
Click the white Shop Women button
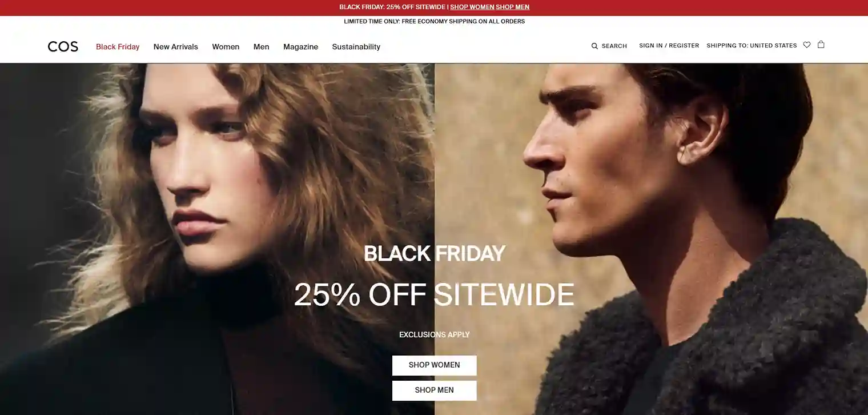(435, 365)
